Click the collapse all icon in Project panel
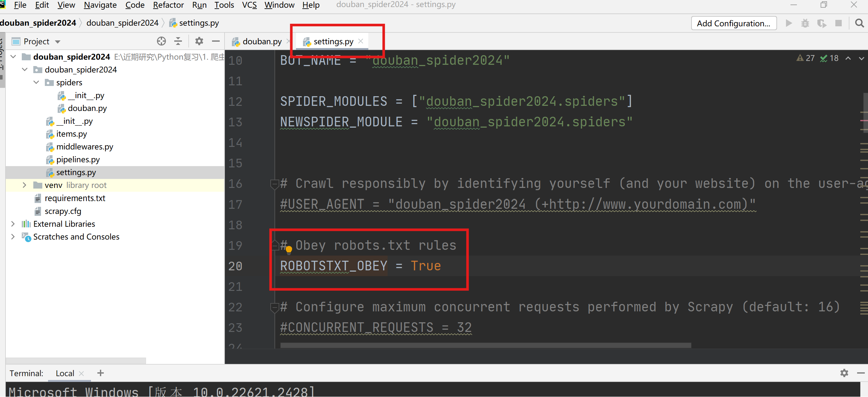 point(178,41)
